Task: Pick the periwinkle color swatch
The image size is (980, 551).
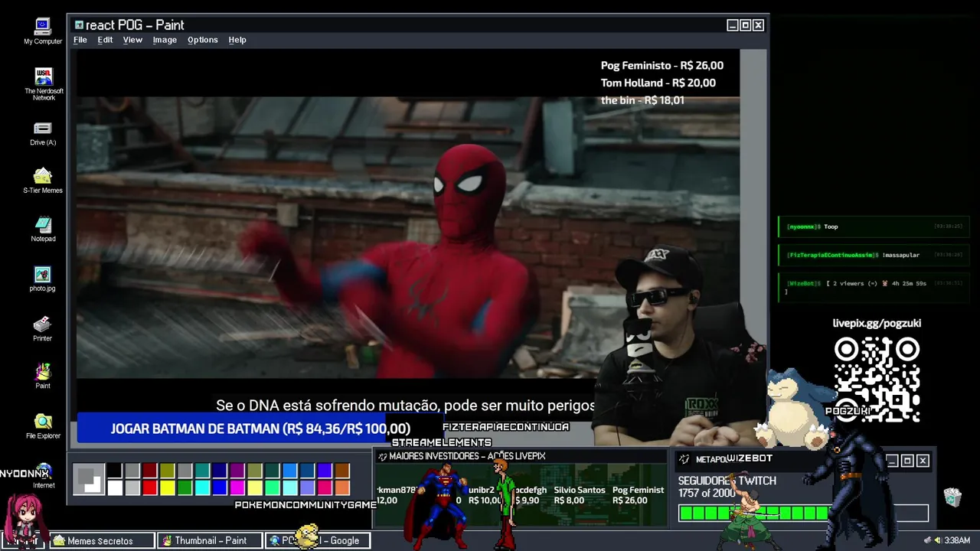Action: coord(307,487)
